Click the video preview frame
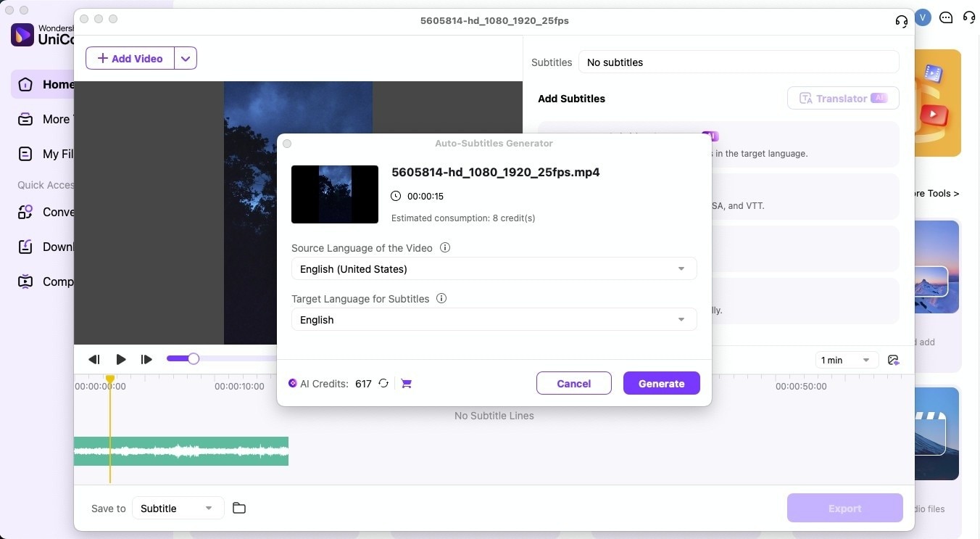 point(298,213)
